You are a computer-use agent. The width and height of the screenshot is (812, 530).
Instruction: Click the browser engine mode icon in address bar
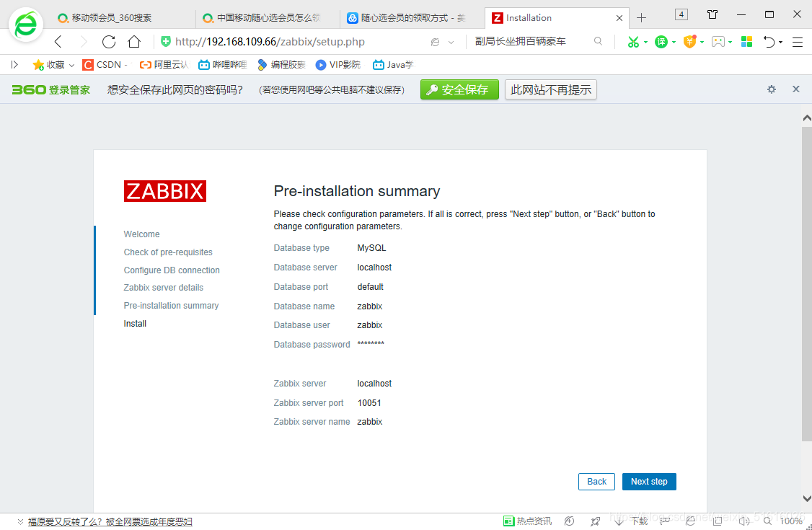coord(436,42)
